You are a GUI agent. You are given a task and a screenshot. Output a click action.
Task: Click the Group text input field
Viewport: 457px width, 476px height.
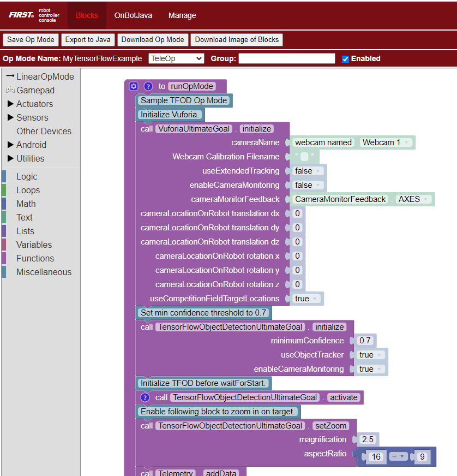point(287,58)
